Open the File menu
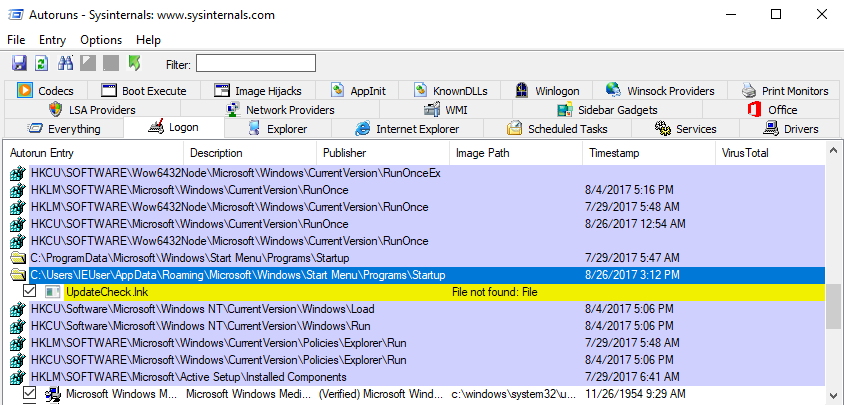The image size is (844, 405). (16, 40)
